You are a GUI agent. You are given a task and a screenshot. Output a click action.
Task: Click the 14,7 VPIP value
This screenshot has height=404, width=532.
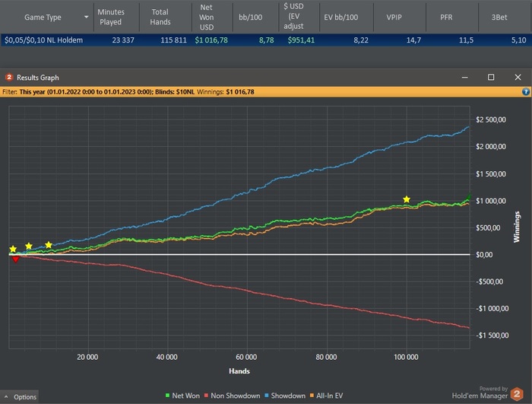[x=413, y=40]
